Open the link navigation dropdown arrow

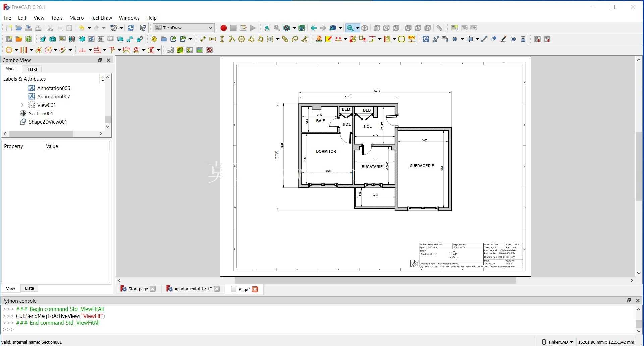340,28
